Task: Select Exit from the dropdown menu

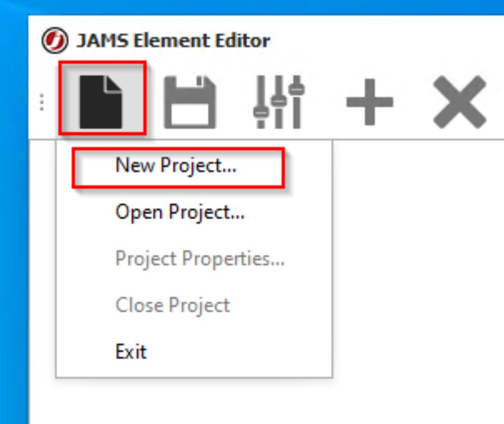Action: [131, 351]
